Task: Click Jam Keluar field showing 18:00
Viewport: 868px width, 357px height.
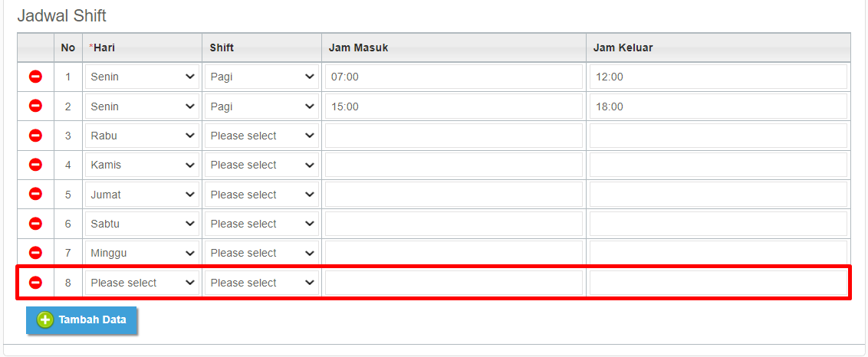Action: pyautogui.click(x=718, y=106)
